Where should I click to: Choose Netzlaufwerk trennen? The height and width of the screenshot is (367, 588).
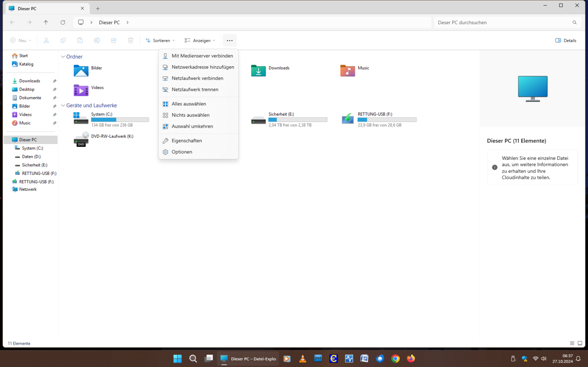[198, 90]
